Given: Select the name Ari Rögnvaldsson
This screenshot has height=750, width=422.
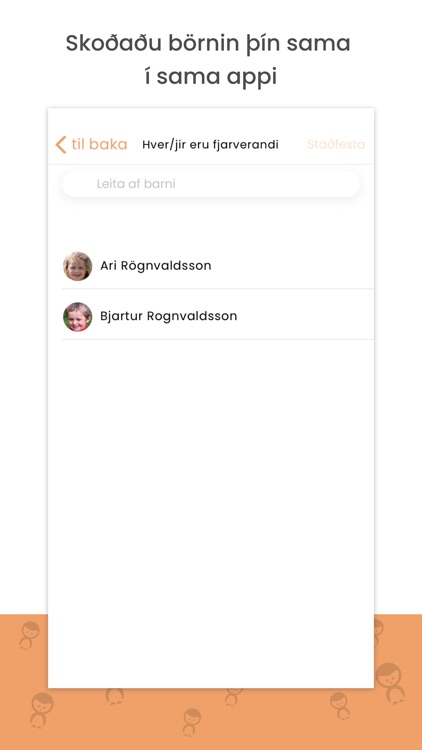Looking at the screenshot, I should coord(155,266).
